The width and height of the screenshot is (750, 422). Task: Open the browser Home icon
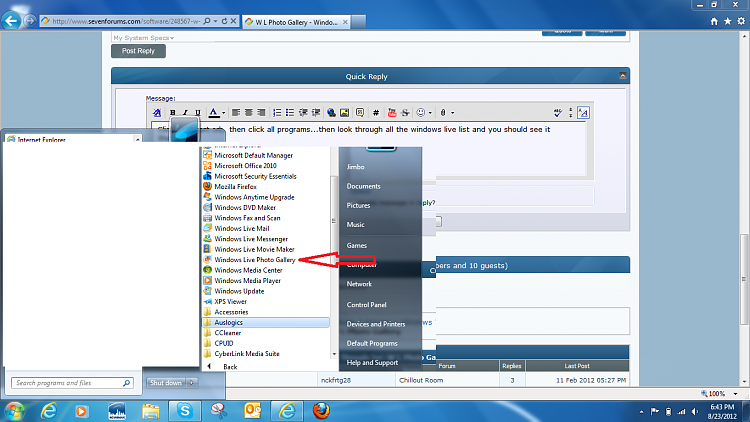point(714,21)
